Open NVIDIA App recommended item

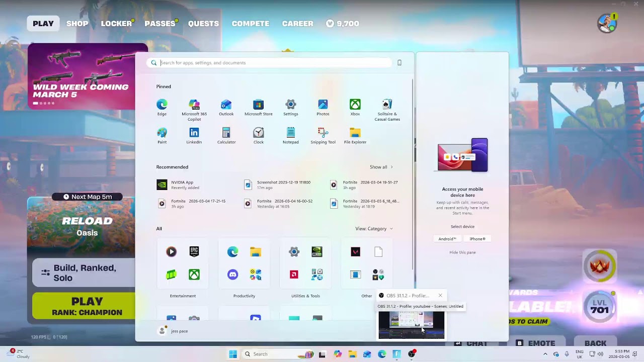(178, 185)
